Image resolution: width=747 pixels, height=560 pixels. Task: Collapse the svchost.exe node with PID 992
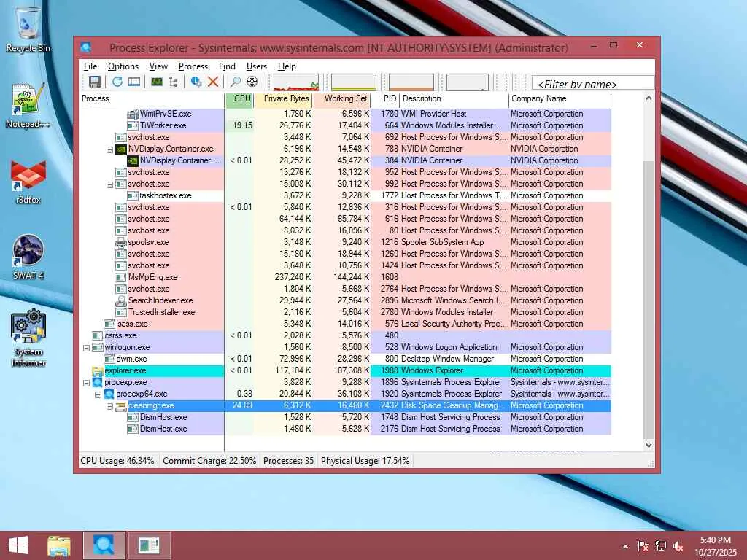[x=109, y=184]
